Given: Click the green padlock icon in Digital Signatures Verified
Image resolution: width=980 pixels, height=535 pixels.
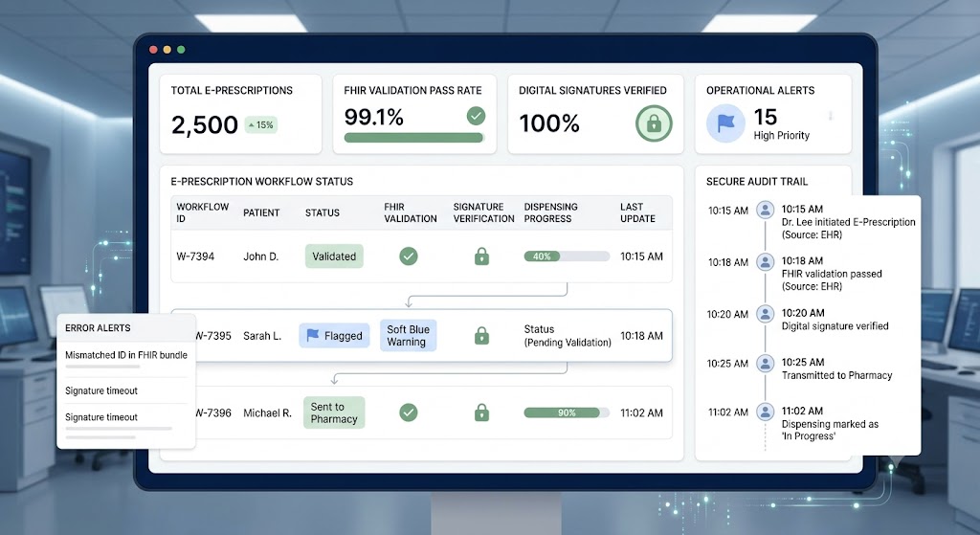Looking at the screenshot, I should click(x=654, y=123).
